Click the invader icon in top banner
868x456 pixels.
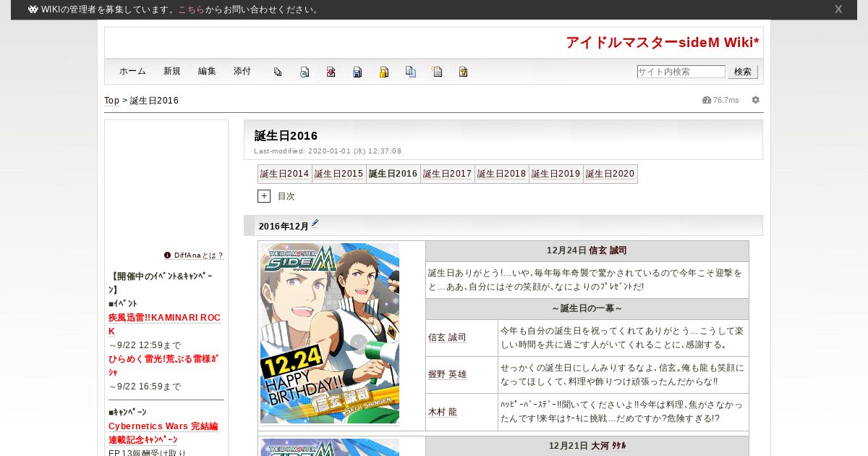tap(33, 9)
